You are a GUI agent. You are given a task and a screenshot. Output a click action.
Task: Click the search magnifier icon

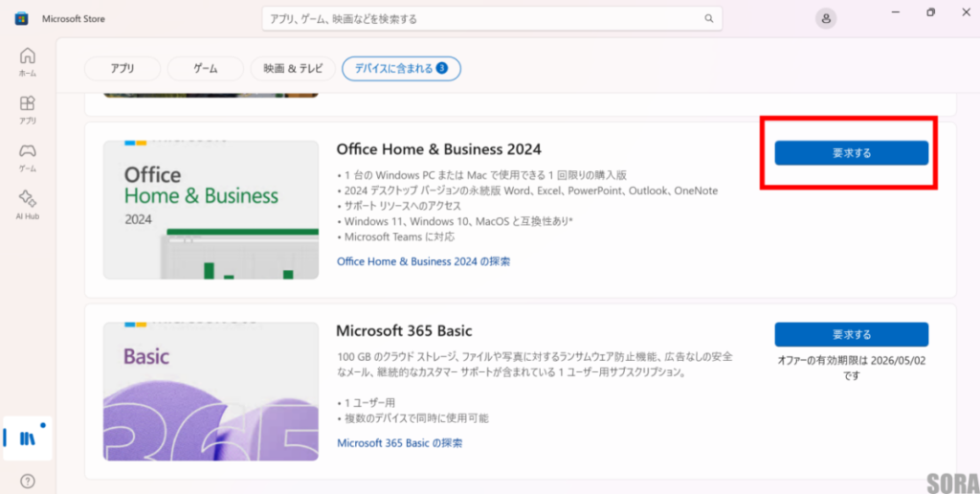pos(709,19)
